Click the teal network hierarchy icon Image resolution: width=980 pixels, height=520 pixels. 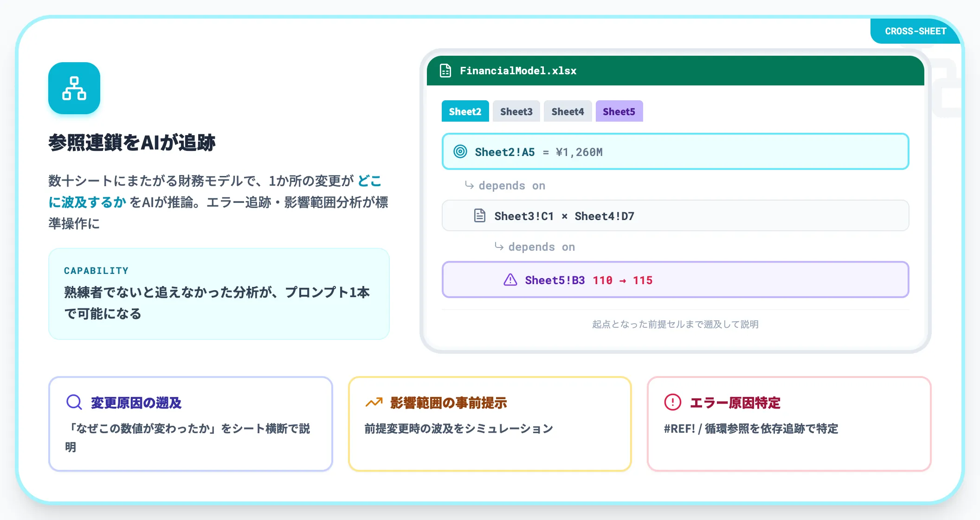pyautogui.click(x=74, y=88)
